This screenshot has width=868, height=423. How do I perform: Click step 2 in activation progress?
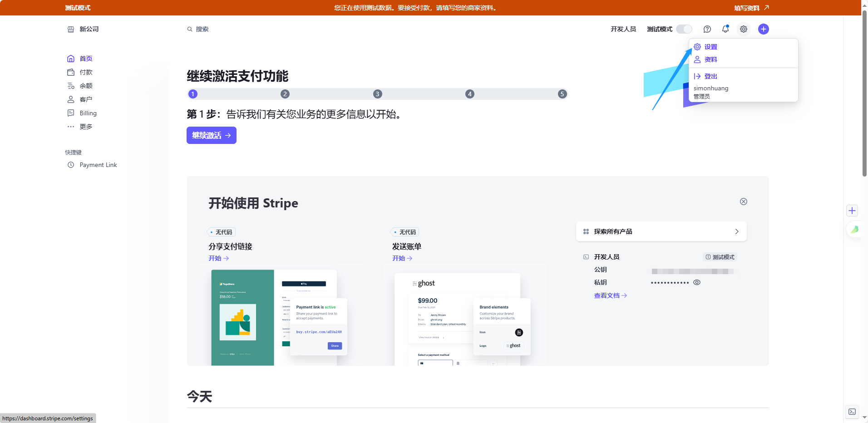pyautogui.click(x=285, y=94)
